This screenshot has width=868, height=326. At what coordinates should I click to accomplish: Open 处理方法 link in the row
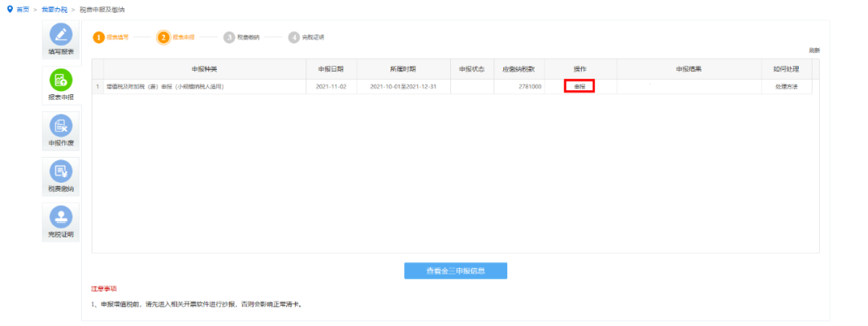(787, 87)
